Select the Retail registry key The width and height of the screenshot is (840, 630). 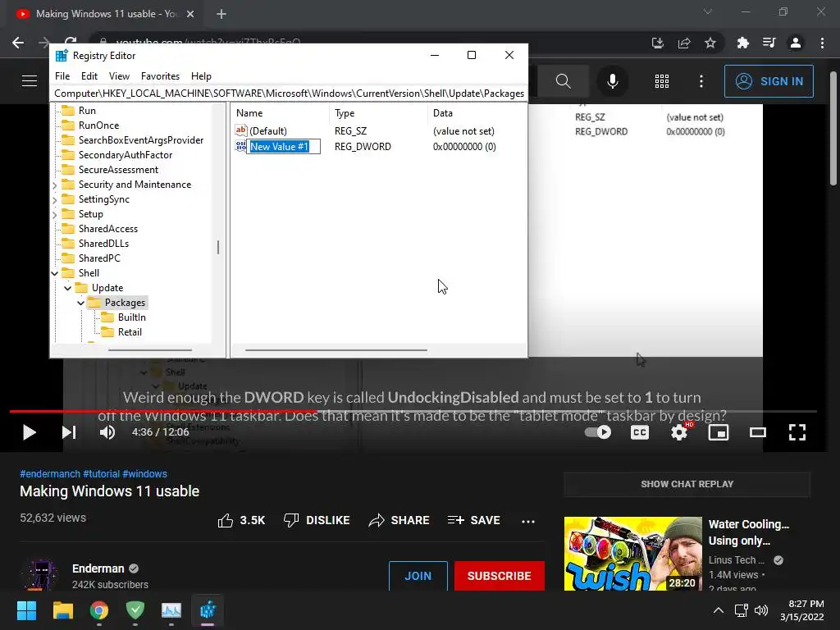[130, 332]
